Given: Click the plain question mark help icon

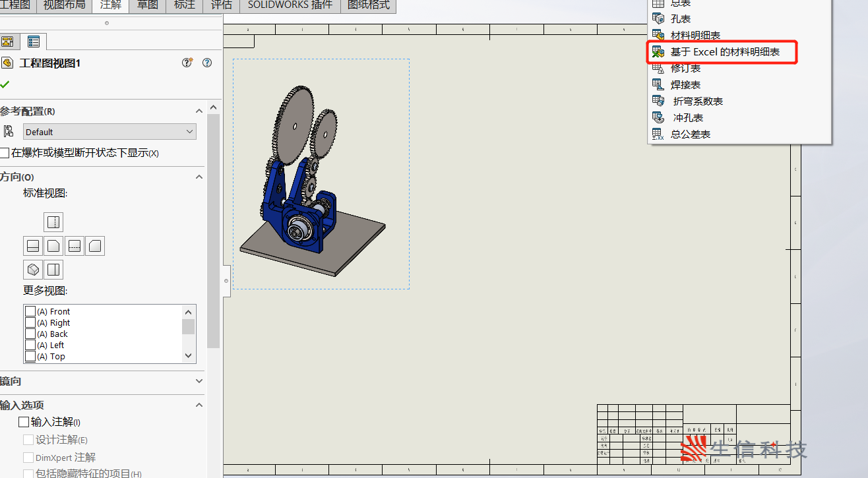Looking at the screenshot, I should click(207, 63).
